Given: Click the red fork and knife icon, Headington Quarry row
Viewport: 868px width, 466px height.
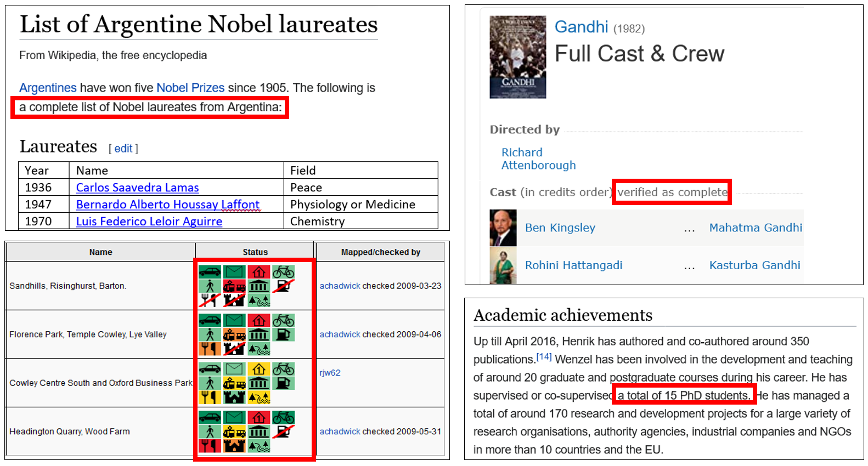Looking at the screenshot, I should [x=210, y=446].
